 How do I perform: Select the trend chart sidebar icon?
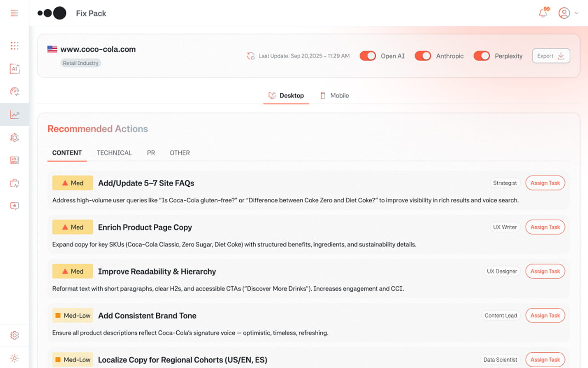(14, 115)
